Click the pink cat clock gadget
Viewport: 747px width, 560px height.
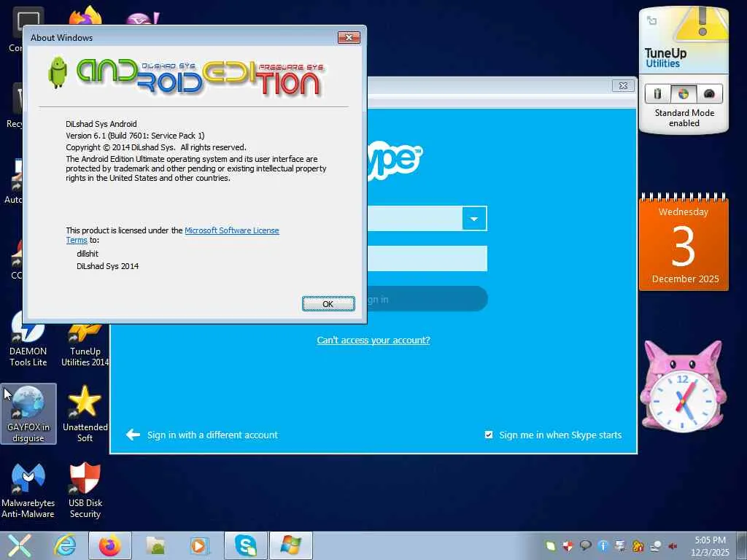click(x=684, y=386)
